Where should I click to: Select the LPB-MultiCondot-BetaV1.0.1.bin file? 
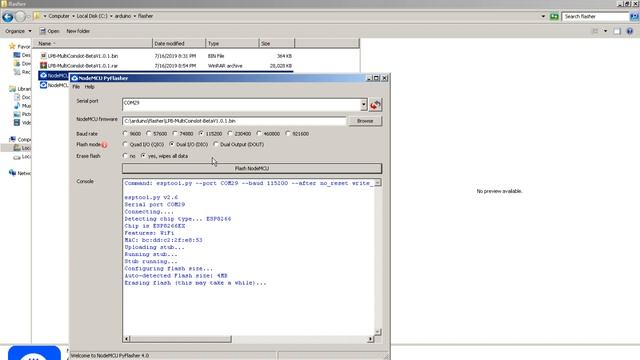click(x=83, y=56)
